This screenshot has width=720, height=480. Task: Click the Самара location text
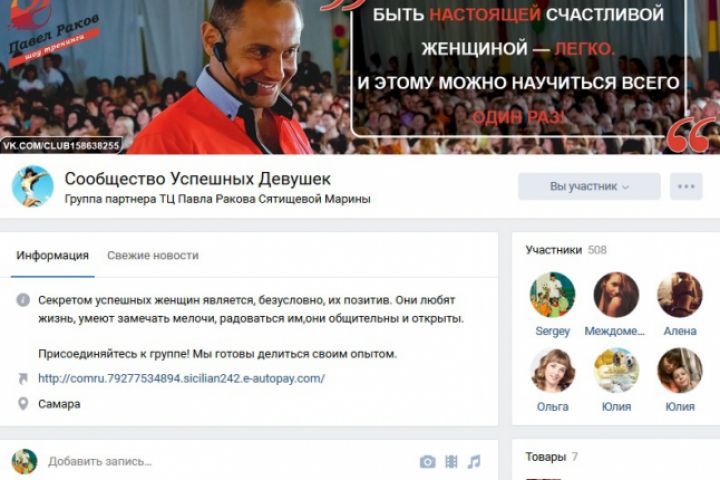pos(59,404)
